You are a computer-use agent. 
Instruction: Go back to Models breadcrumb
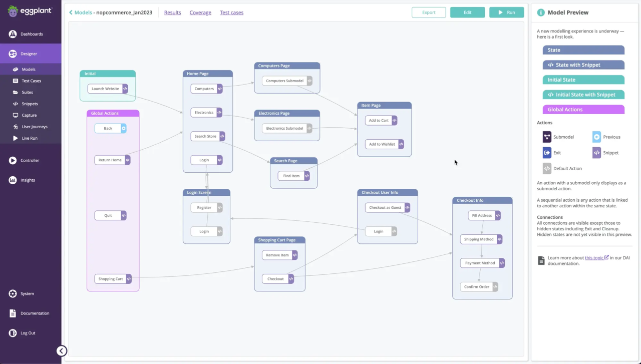click(80, 13)
